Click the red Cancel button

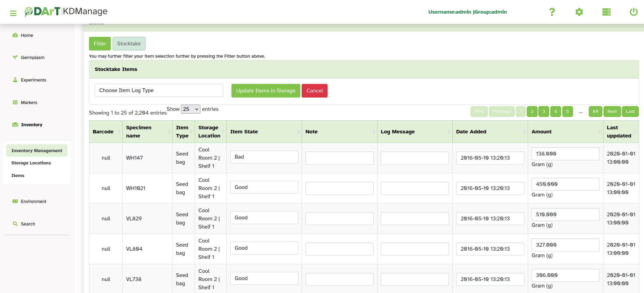[314, 91]
